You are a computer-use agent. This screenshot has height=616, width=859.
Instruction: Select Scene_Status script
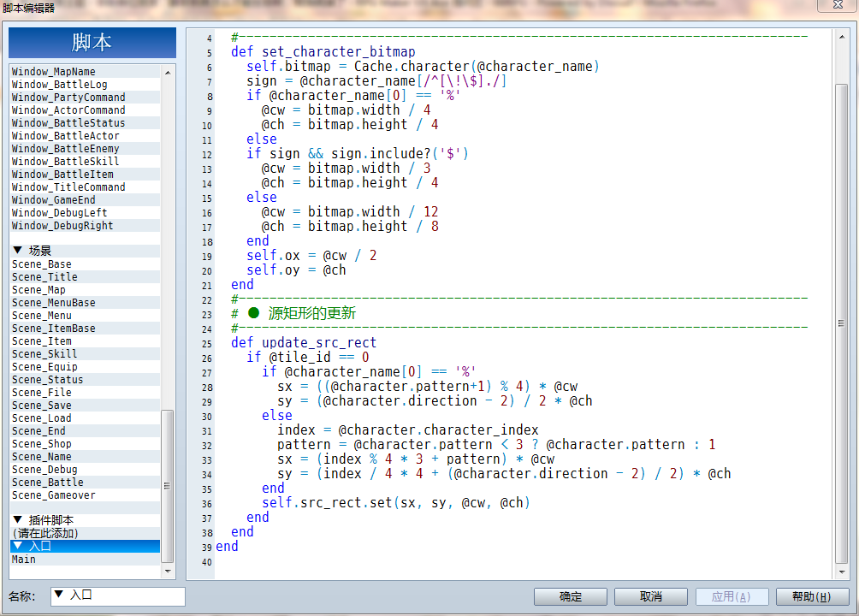(x=86, y=380)
